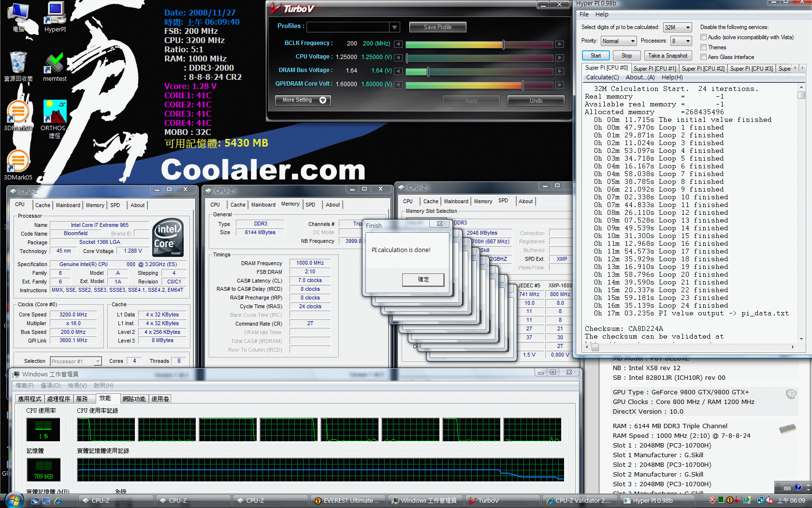The image size is (812, 508).
Task: Click the BCLK Frequency slider handle
Action: pos(504,45)
